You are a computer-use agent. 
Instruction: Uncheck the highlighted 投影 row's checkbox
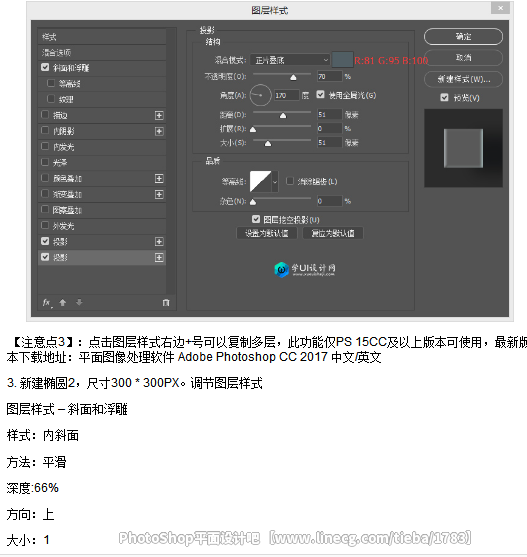click(x=45, y=257)
